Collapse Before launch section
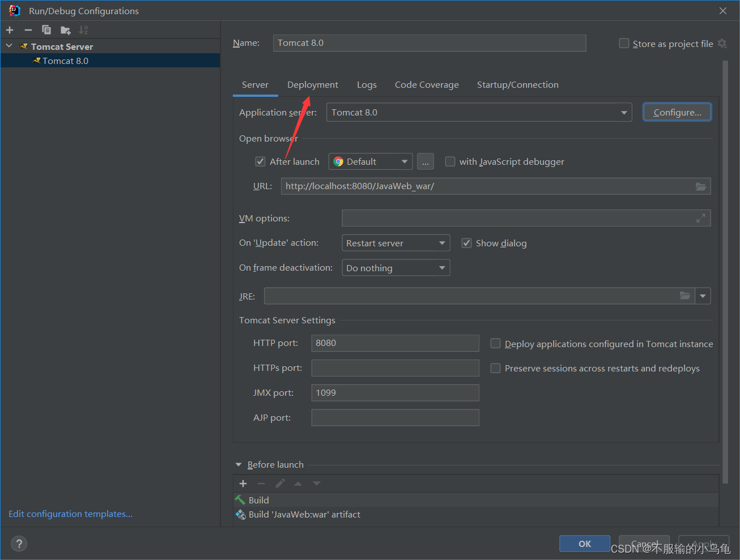The height and width of the screenshot is (560, 740). [x=239, y=465]
